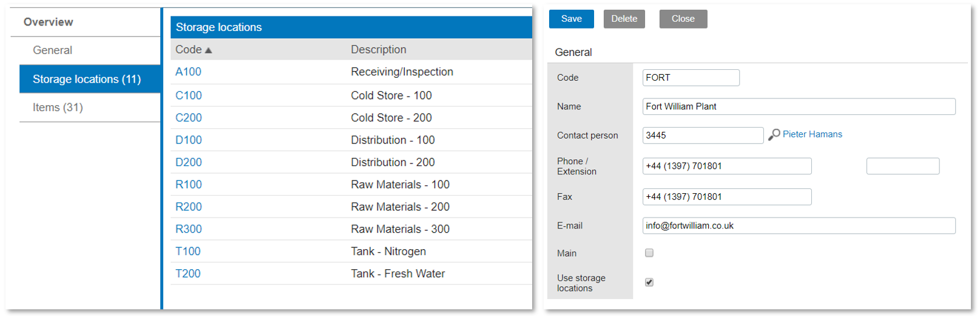
Task: Open the Pieter Hamans contact link
Action: [x=812, y=134]
